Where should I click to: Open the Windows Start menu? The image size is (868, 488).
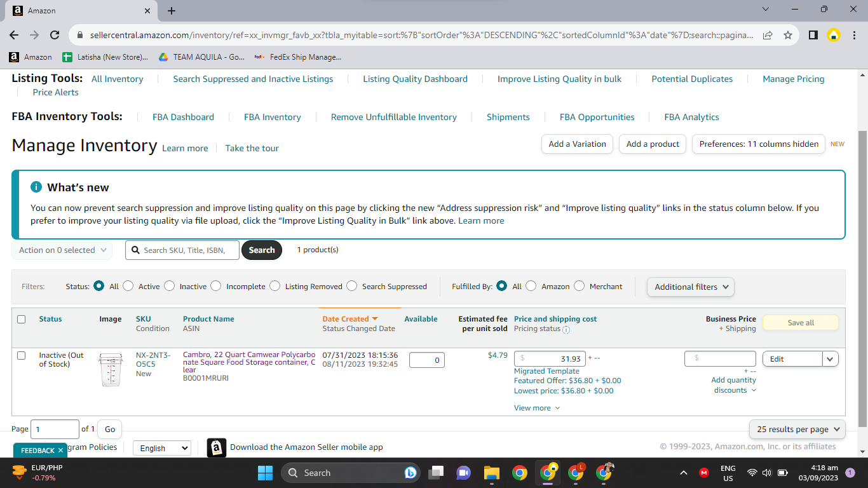[x=265, y=473]
